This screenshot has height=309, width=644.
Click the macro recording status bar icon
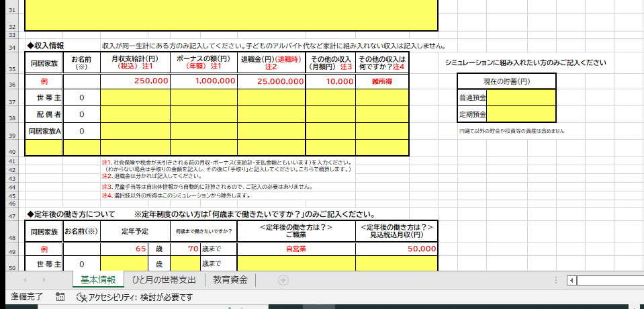point(60,297)
